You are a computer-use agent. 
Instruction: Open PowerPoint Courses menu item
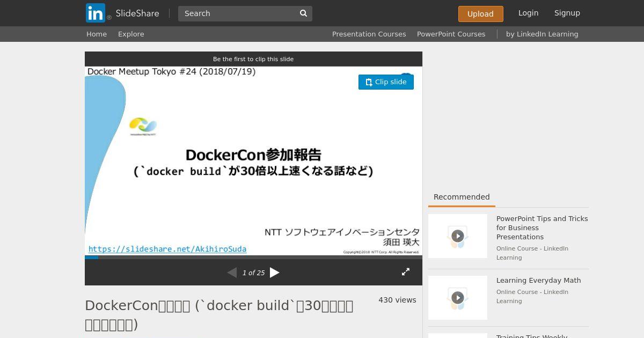coord(451,34)
